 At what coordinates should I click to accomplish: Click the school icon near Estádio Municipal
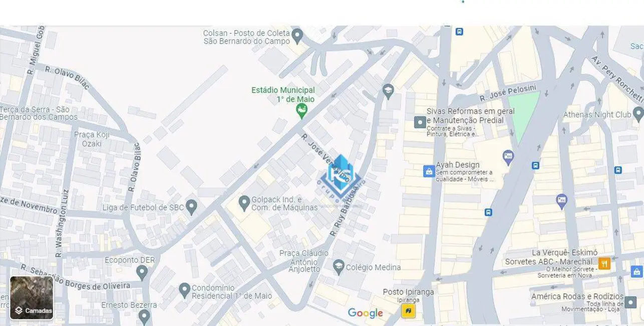[x=388, y=91]
